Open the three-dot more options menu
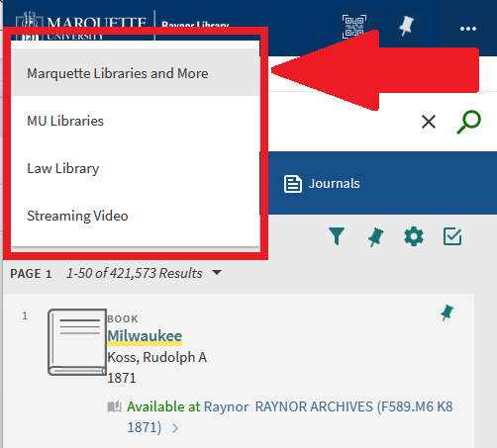Screen dimensions: 497x448 468,29
